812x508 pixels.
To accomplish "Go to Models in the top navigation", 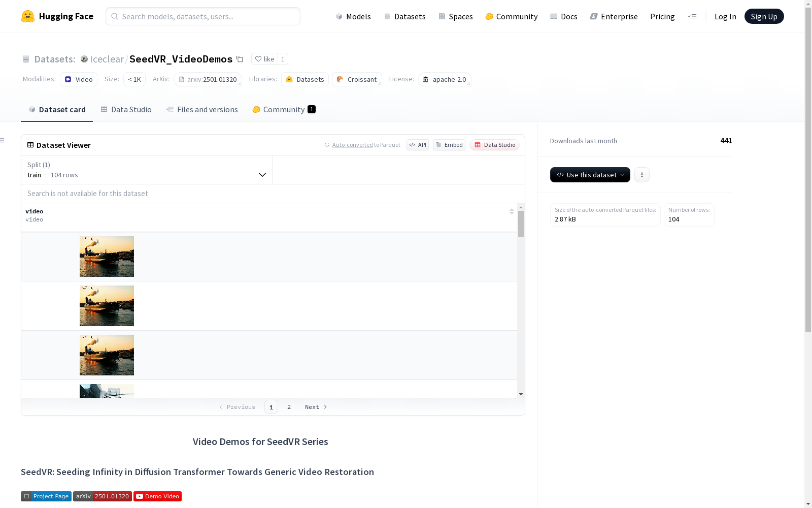I will pos(353,16).
